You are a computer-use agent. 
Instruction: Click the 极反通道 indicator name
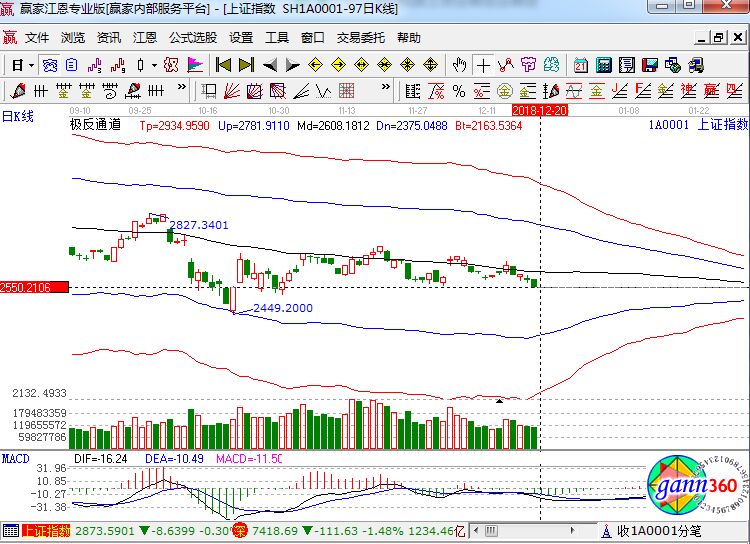[x=95, y=126]
